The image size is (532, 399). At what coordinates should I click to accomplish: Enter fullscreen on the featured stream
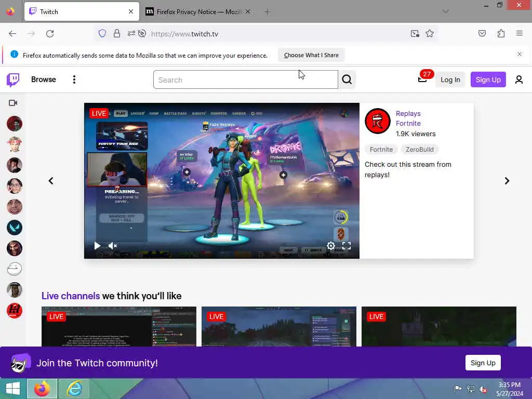tap(347, 246)
